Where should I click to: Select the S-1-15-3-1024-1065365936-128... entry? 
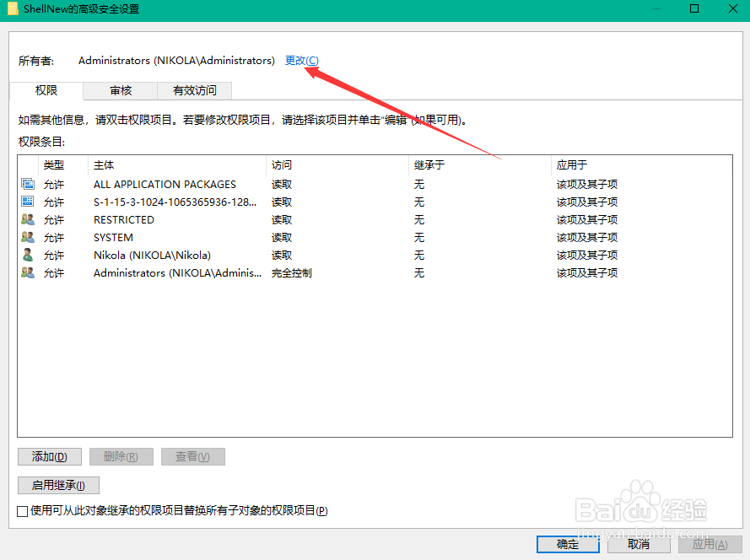[x=175, y=202]
